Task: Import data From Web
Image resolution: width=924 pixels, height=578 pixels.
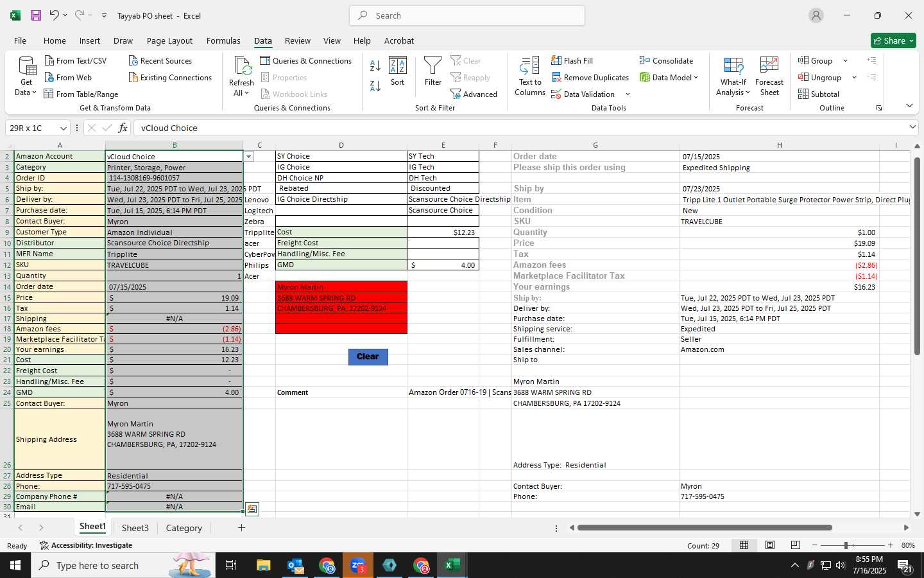Action: point(68,77)
